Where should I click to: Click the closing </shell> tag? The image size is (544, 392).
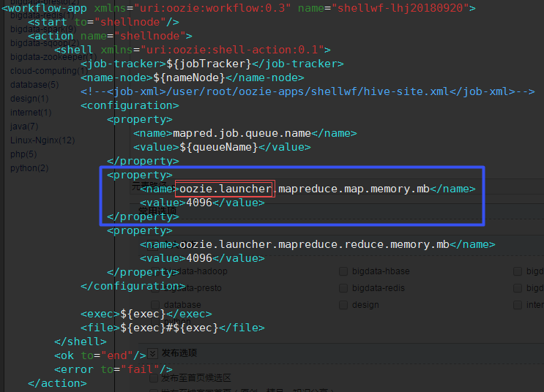80,342
